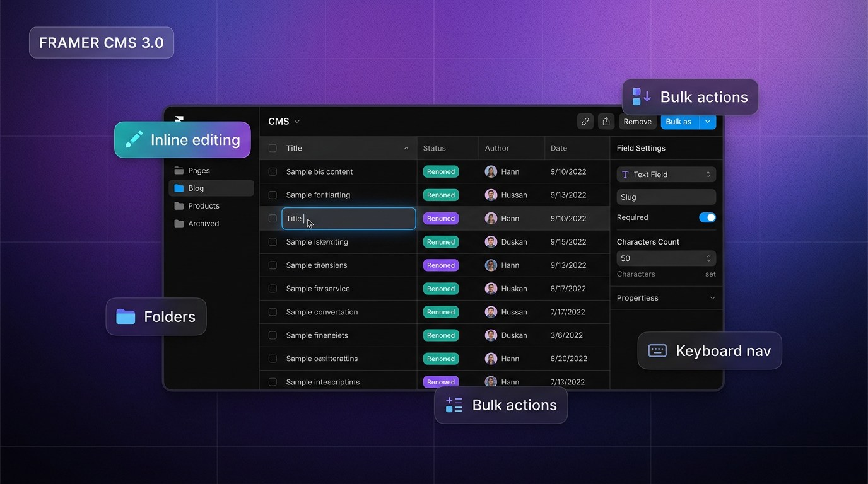The height and width of the screenshot is (484, 868).
Task: Click the date 8/20/2022 cell
Action: [568, 359]
